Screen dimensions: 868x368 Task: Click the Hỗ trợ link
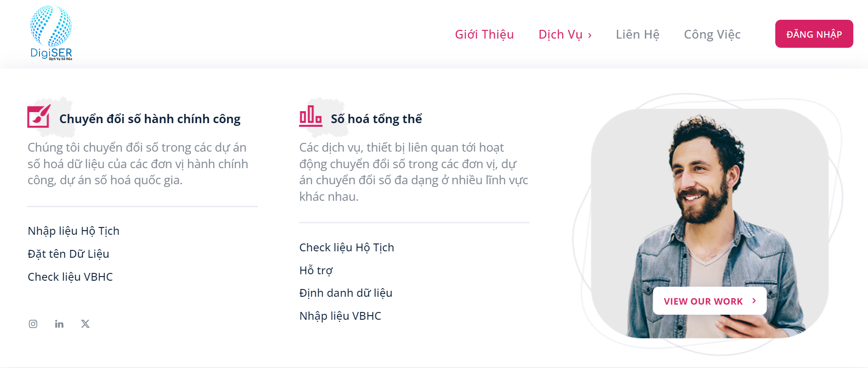[316, 271]
